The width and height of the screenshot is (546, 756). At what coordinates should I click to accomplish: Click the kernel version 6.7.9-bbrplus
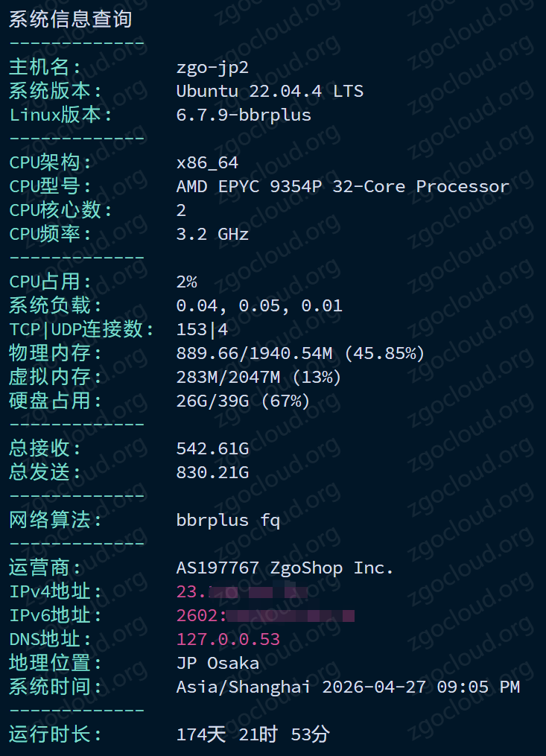click(244, 115)
